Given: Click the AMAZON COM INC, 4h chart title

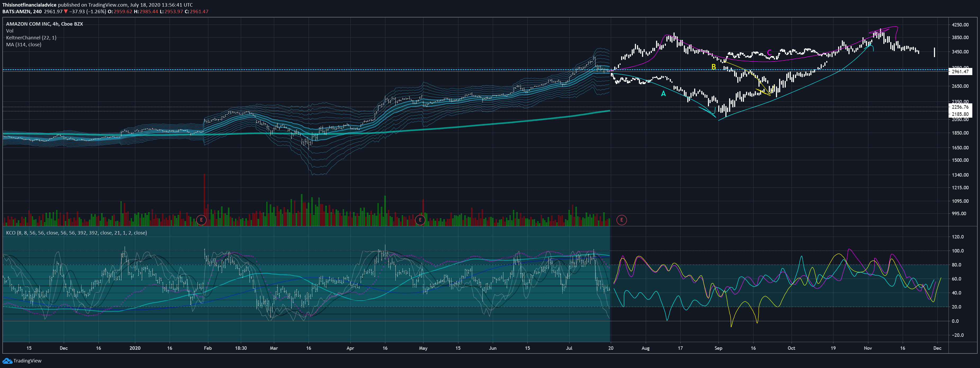Looking at the screenshot, I should (44, 24).
